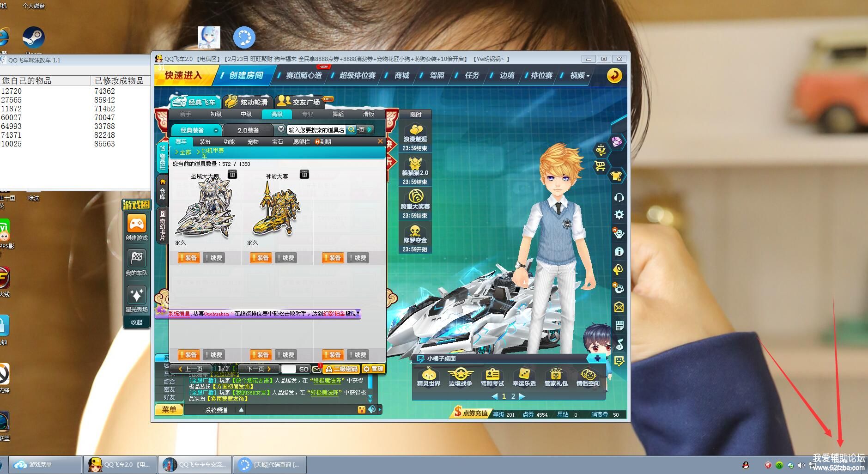868x474 pixels.
Task: Open 任务 in top navigation
Action: pyautogui.click(x=472, y=75)
